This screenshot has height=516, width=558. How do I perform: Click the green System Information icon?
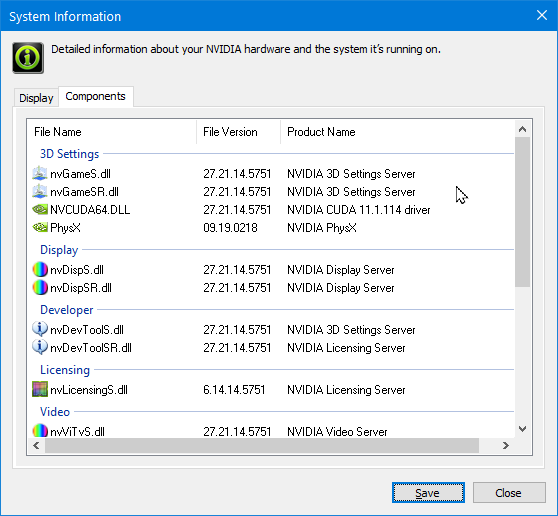[28, 58]
